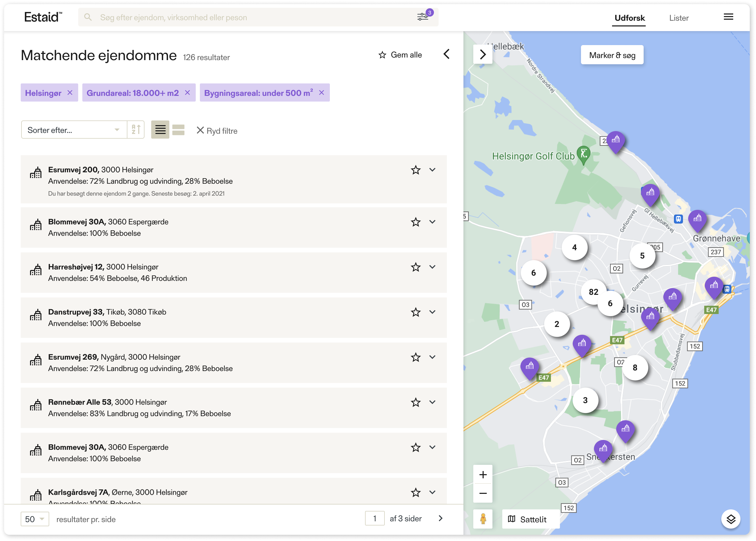Expand the Danstrupvej 33 result row

point(432,312)
